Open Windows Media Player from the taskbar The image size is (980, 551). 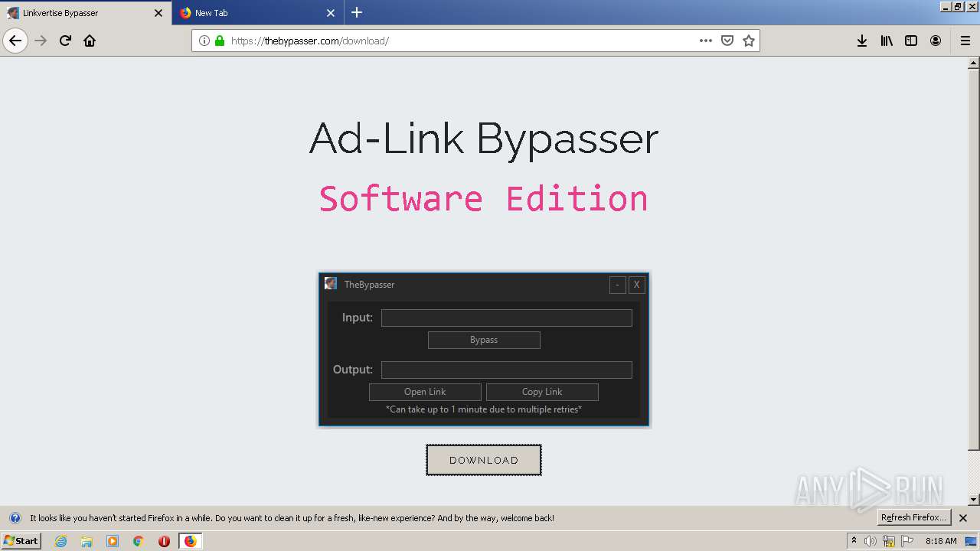click(x=113, y=541)
